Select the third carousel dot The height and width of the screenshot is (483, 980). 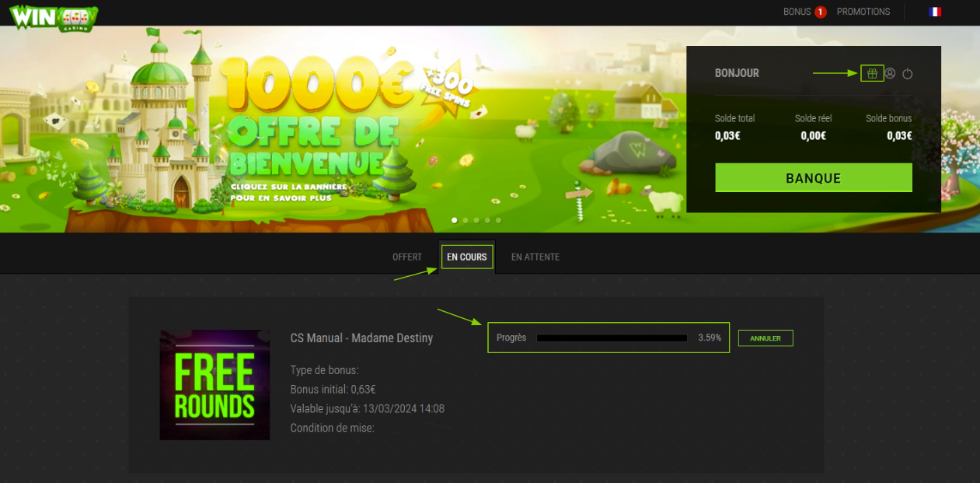coord(476,220)
